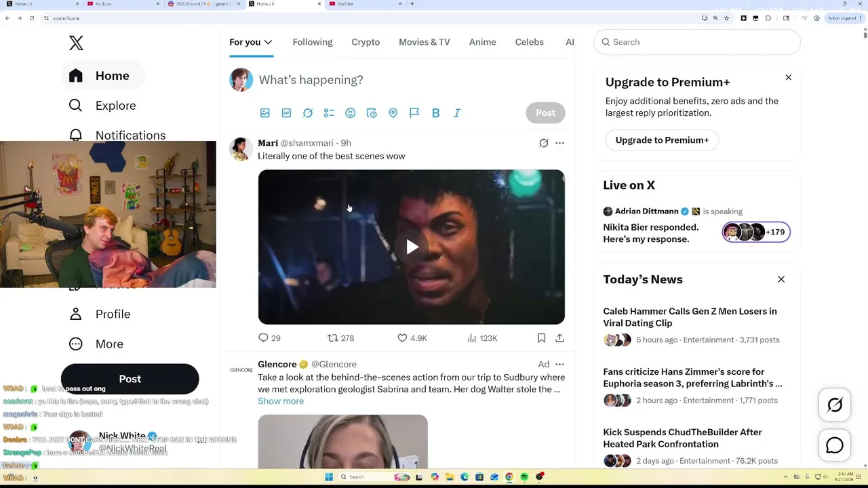Click the X logo in sidebar
The image size is (868, 488).
76,43
